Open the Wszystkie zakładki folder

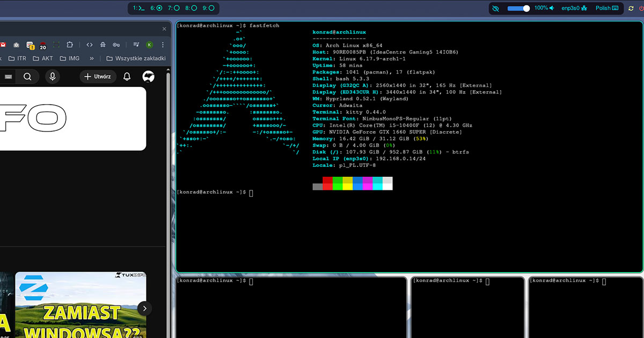136,58
